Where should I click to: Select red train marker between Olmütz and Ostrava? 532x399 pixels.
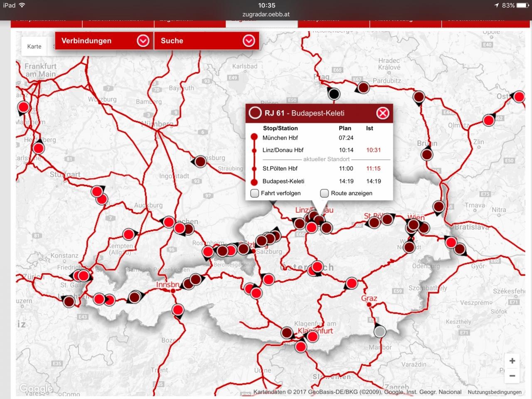[489, 121]
